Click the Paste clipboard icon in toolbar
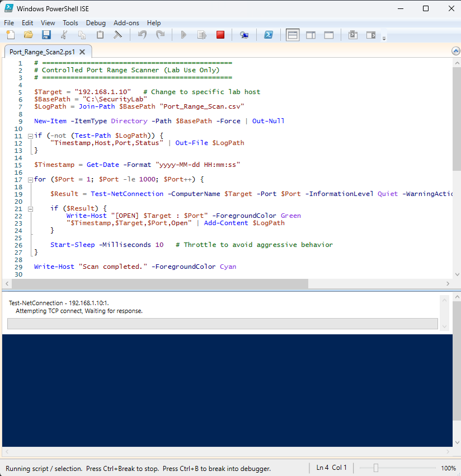The image size is (461, 476). point(100,35)
